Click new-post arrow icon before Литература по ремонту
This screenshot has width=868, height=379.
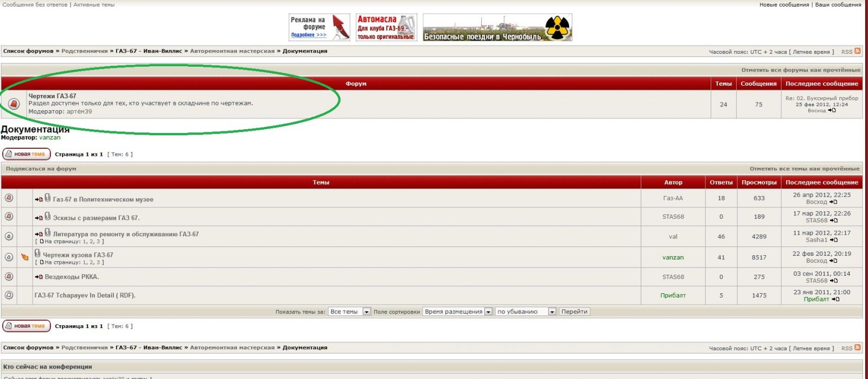(39, 234)
